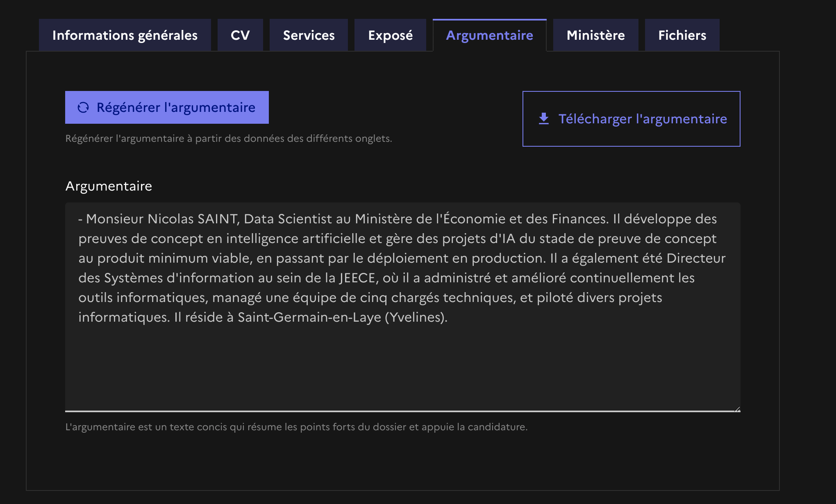Open the Services tab
This screenshot has width=836, height=504.
[309, 35]
